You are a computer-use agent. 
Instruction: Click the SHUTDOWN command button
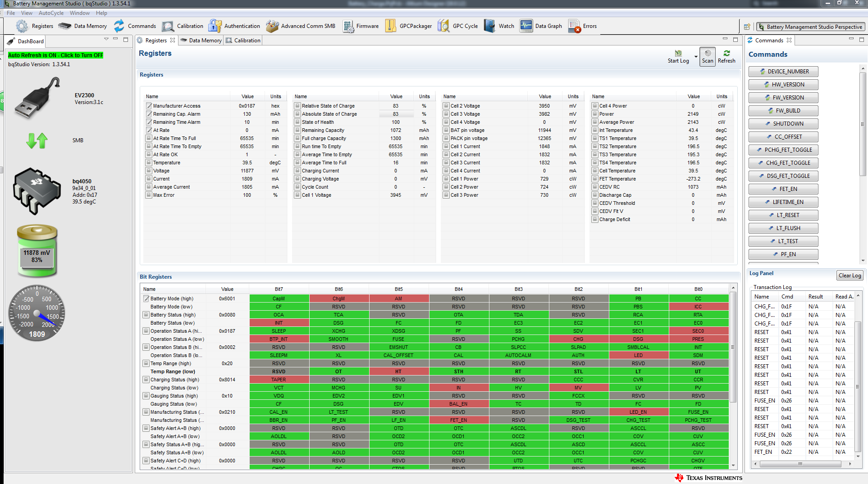[783, 124]
